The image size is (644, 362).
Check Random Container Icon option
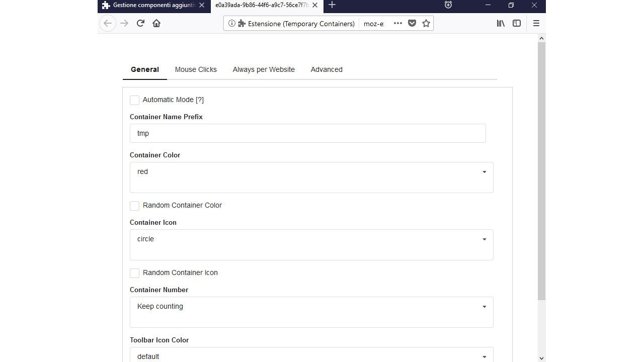(x=134, y=273)
